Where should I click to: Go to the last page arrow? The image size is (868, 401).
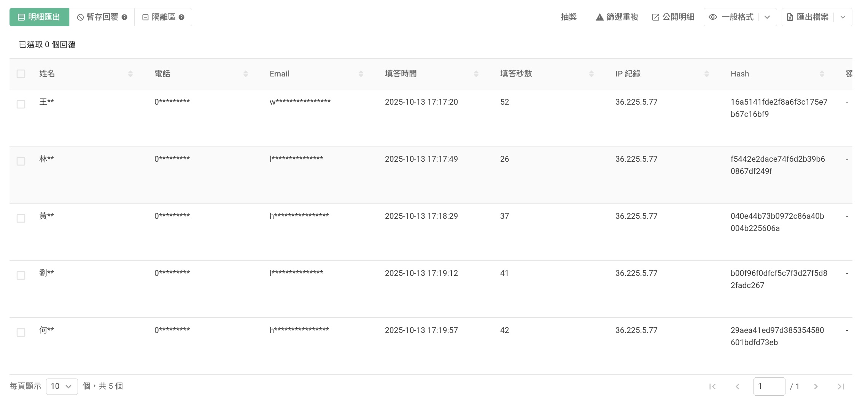[x=841, y=387]
